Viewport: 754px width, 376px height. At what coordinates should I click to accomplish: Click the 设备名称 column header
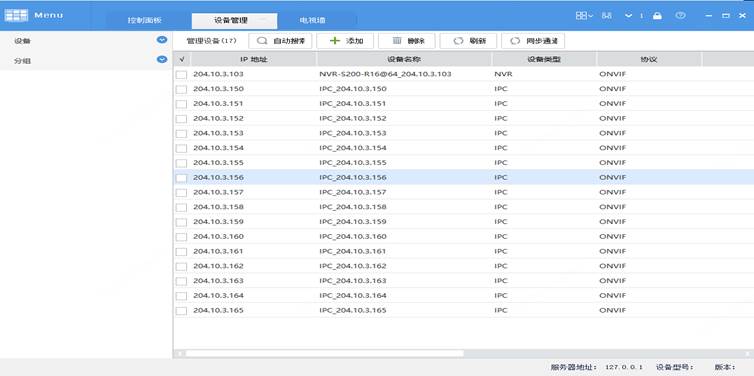(404, 60)
